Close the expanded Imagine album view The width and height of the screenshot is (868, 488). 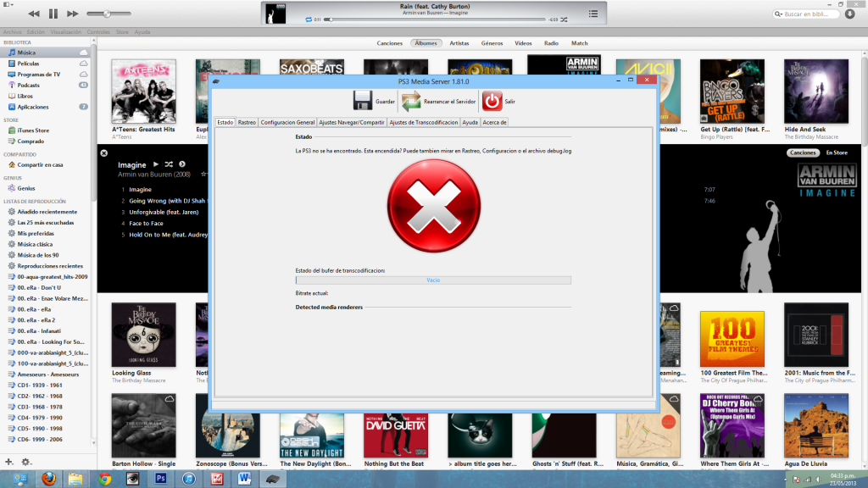(x=104, y=152)
